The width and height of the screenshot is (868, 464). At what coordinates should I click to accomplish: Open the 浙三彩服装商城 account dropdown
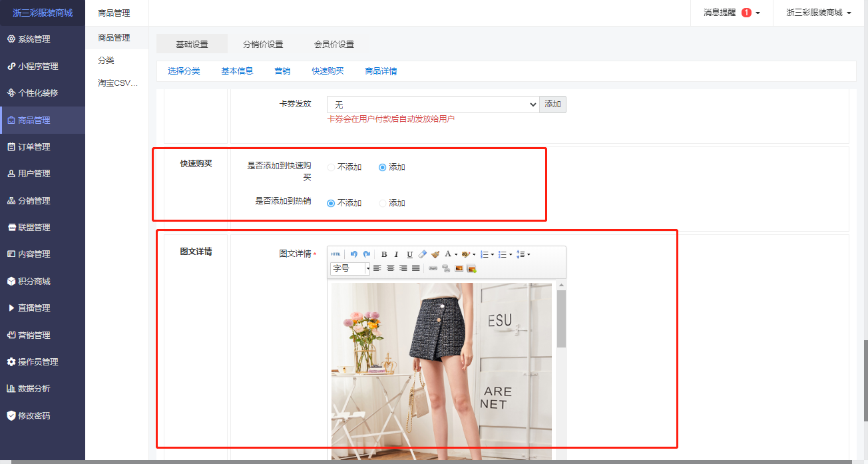pyautogui.click(x=819, y=13)
